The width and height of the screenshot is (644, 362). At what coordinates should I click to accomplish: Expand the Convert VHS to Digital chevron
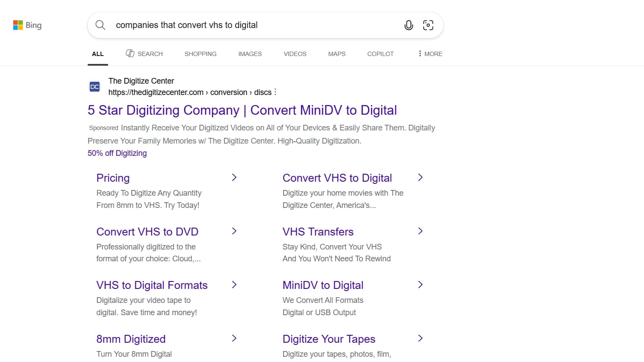[x=420, y=177]
